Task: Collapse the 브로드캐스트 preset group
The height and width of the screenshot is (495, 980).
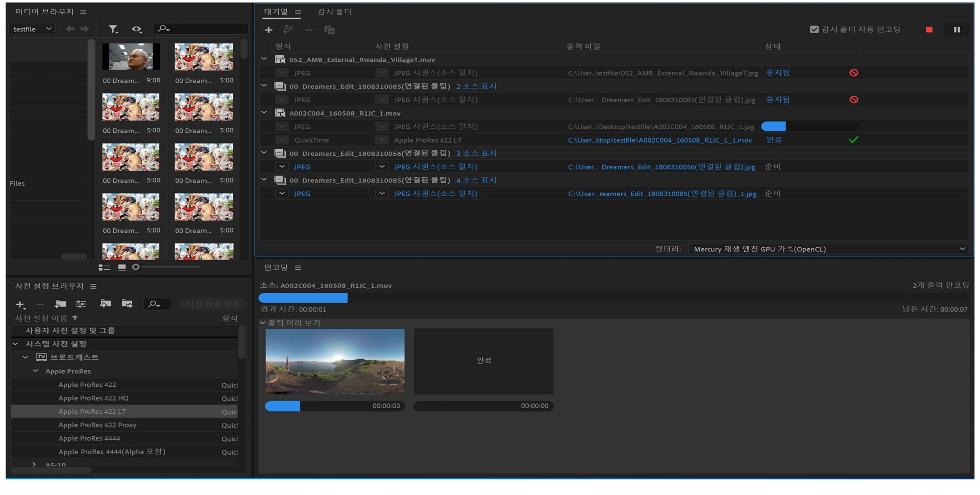Action: click(25, 357)
